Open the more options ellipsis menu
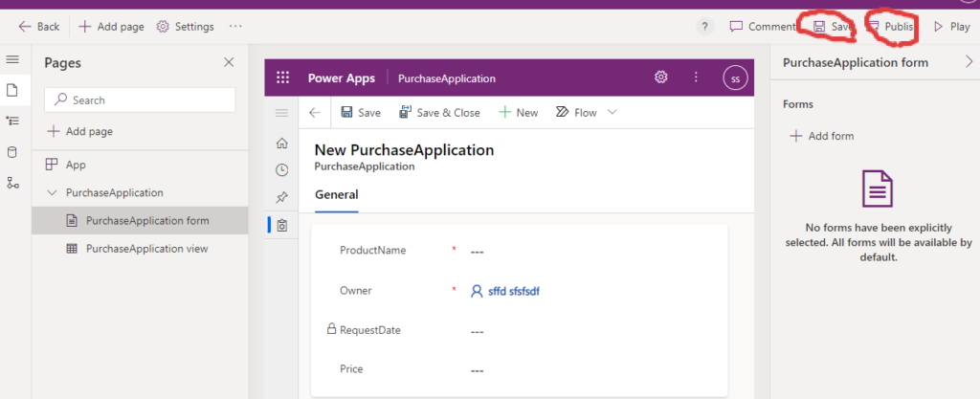The image size is (980, 399). point(235,27)
